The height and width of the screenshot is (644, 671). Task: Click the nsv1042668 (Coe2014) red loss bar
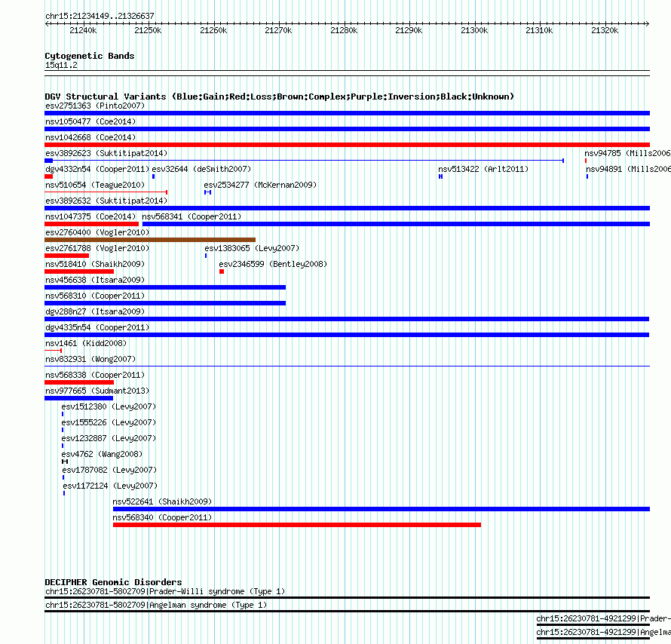tap(347, 145)
